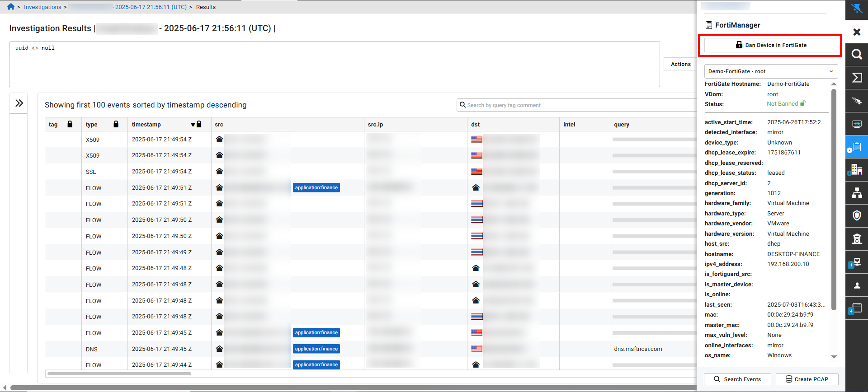Open the network topology sidebar icon

pyautogui.click(x=856, y=193)
